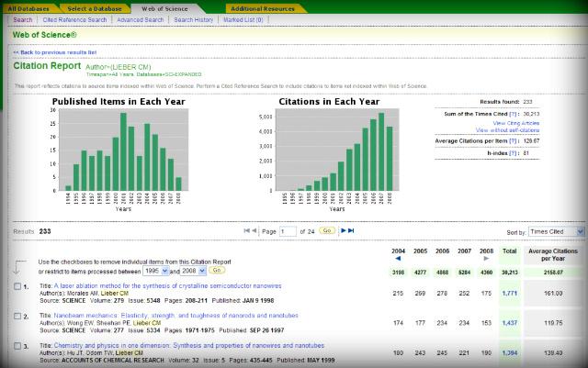
Task: Show earlier years with left arrow under 2004
Action: pos(398,259)
